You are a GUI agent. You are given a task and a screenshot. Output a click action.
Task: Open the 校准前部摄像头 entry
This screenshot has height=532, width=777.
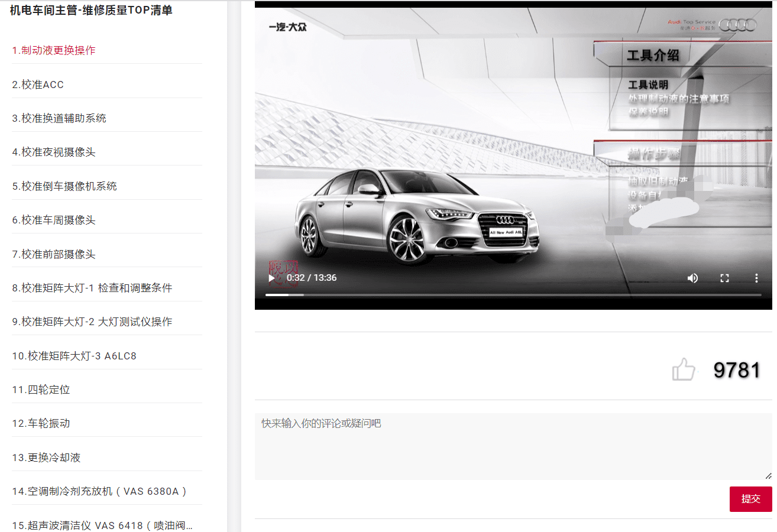54,254
